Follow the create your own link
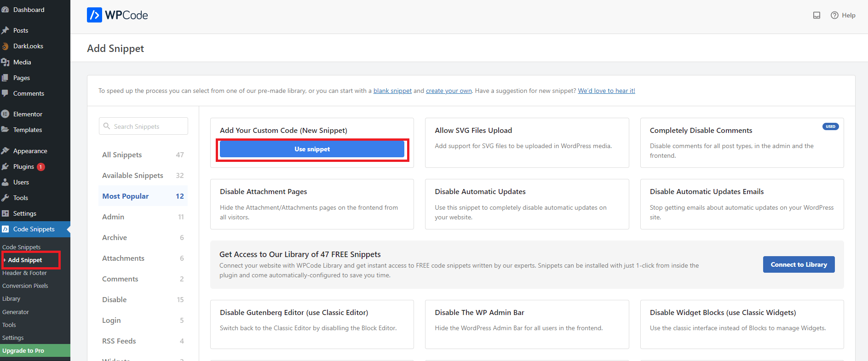The height and width of the screenshot is (361, 868). pyautogui.click(x=448, y=91)
